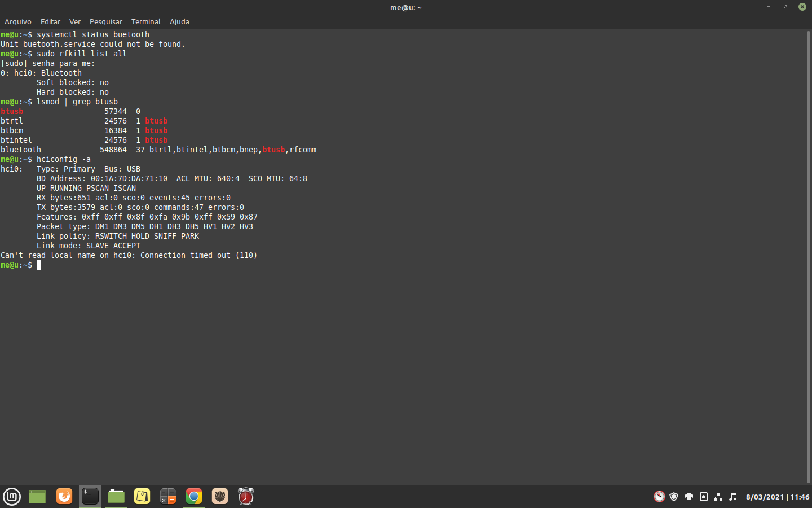Click the 'Link mode: SLAVE ACCEPT' line
812x508 pixels.
tap(89, 246)
